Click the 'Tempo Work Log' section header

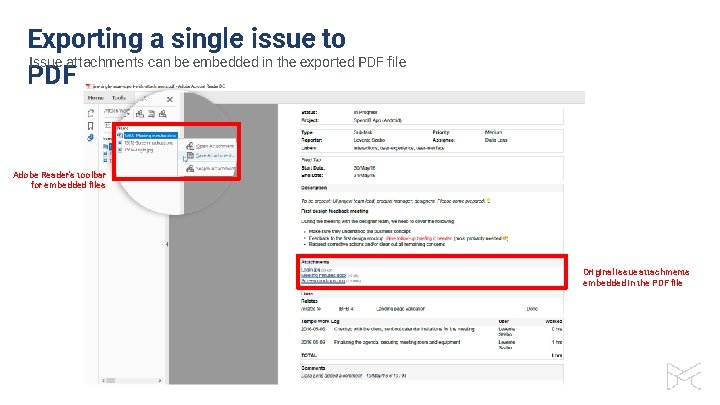[x=320, y=321]
